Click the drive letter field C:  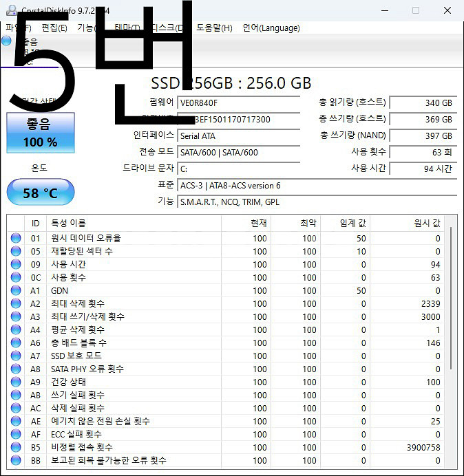[239, 169]
